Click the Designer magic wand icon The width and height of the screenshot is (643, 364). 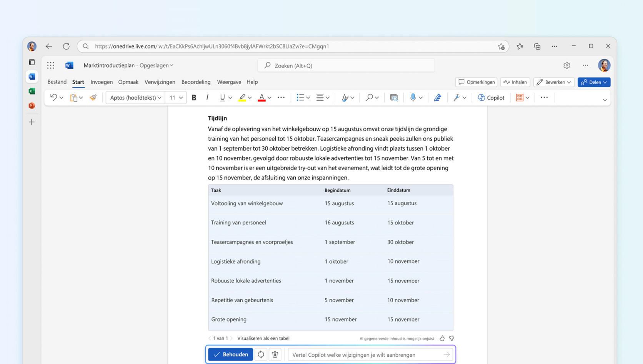click(x=456, y=98)
